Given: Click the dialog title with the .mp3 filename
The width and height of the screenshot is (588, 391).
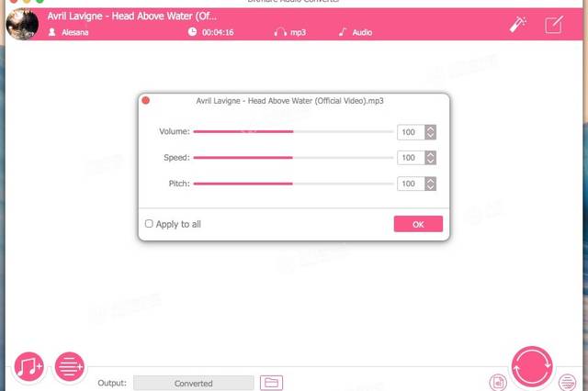Looking at the screenshot, I should [290, 101].
